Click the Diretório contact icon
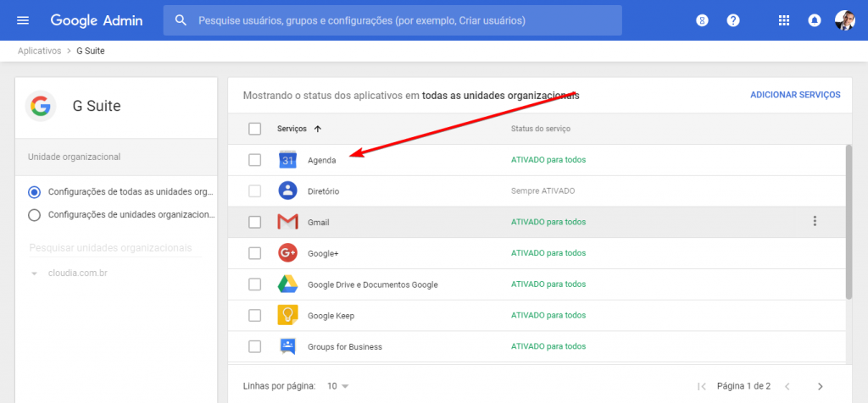The image size is (868, 403). click(288, 190)
